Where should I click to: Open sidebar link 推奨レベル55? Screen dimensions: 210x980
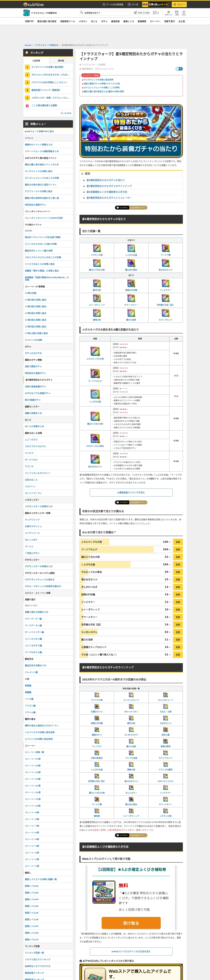(32, 886)
